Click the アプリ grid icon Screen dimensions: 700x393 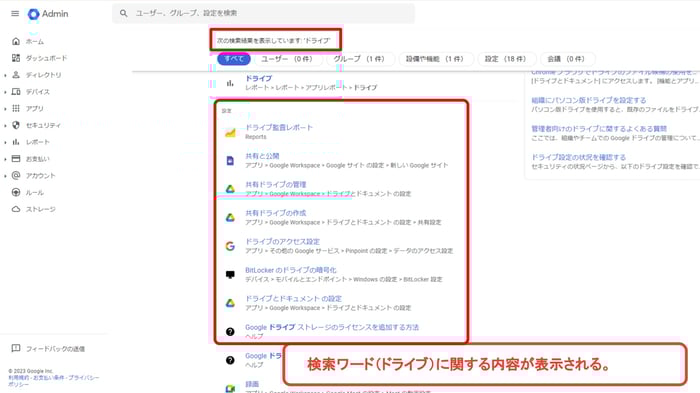16,109
